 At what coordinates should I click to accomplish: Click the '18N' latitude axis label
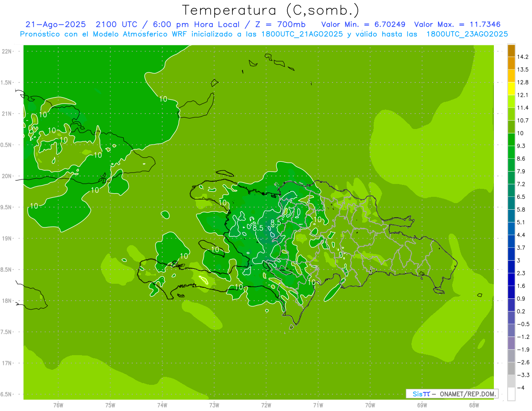coord(8,301)
